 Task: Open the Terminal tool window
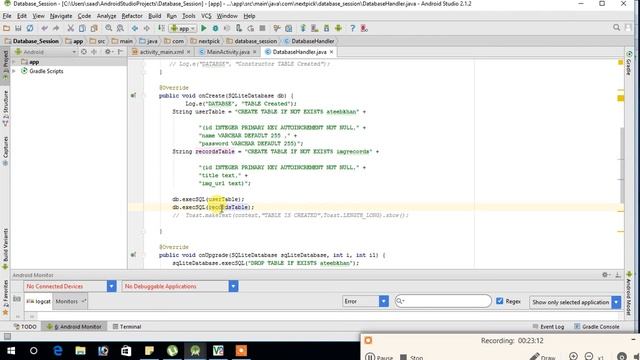(127, 327)
